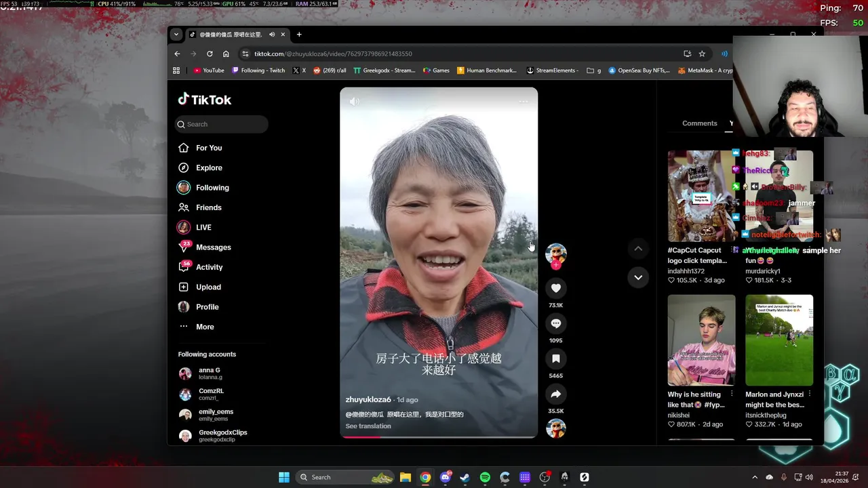This screenshot has width=868, height=488.
Task: Toggle the video mute speaker icon
Action: [354, 102]
